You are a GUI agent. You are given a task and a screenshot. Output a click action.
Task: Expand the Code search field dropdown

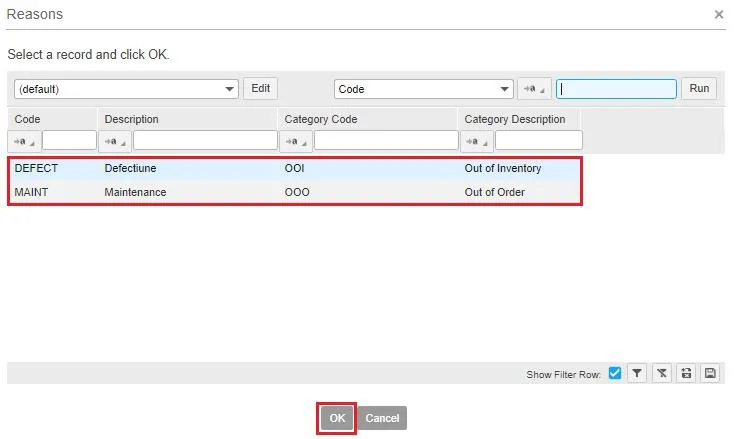coord(424,89)
